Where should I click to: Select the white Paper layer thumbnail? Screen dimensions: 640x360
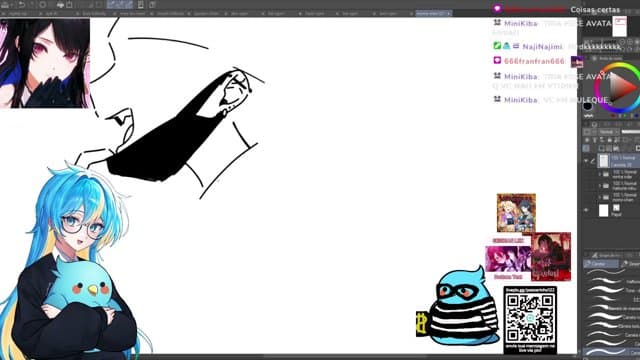[604, 211]
